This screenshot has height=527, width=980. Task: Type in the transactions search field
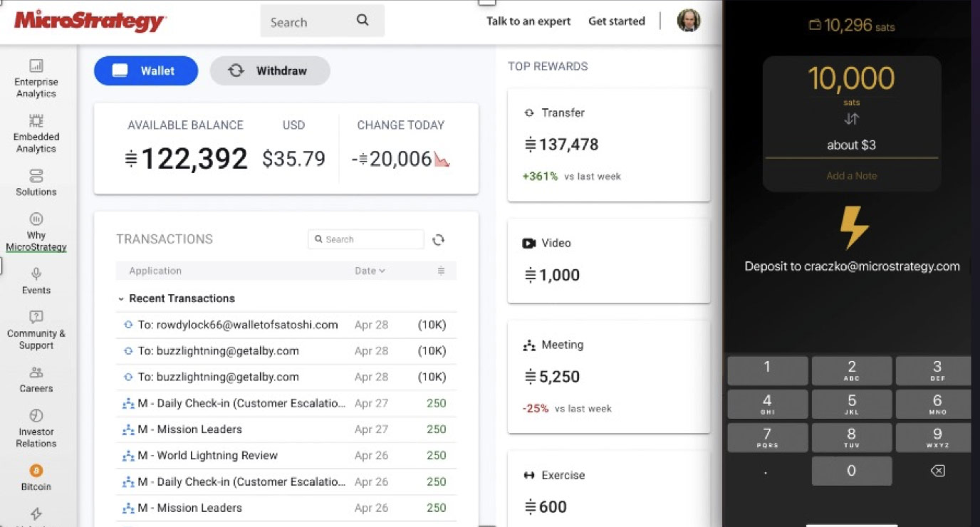coord(372,239)
